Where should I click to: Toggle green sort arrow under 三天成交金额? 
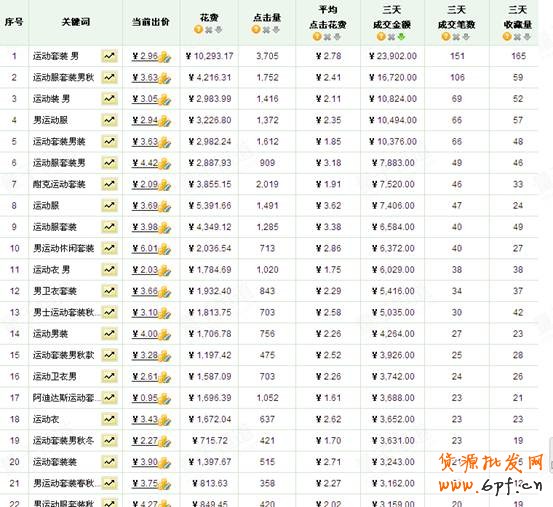(x=401, y=37)
